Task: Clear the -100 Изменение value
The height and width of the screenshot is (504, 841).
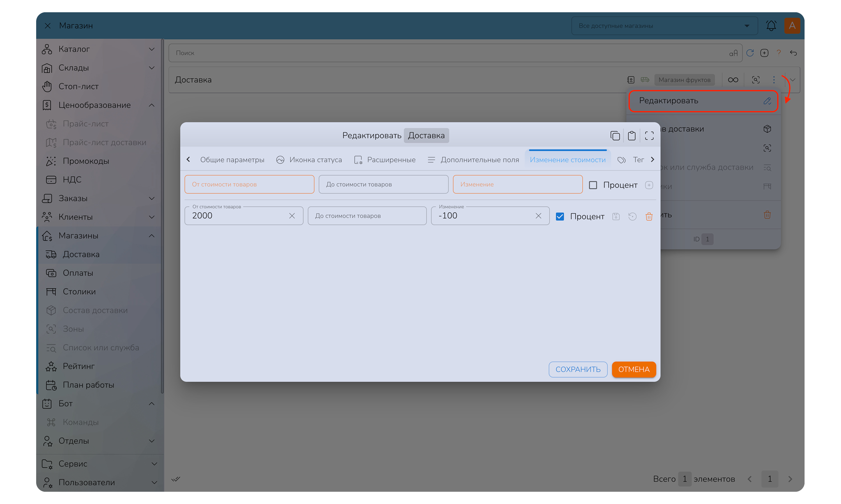Action: tap(538, 216)
